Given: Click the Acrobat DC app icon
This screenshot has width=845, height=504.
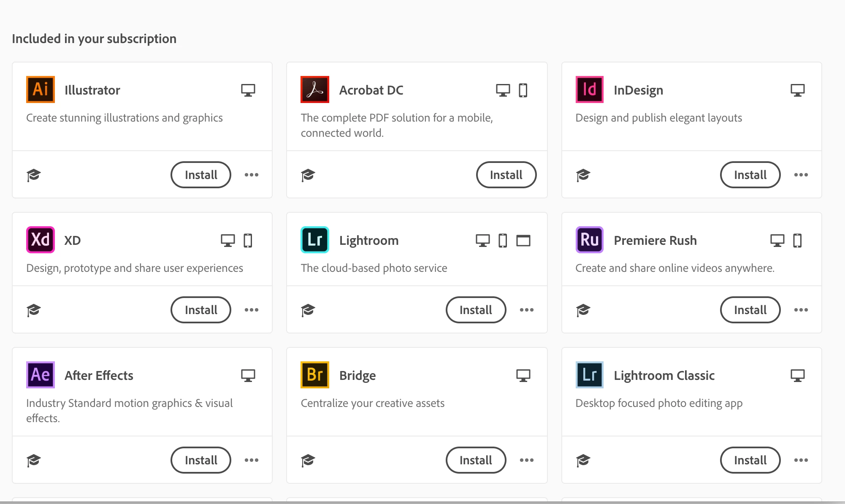Looking at the screenshot, I should click(x=315, y=89).
